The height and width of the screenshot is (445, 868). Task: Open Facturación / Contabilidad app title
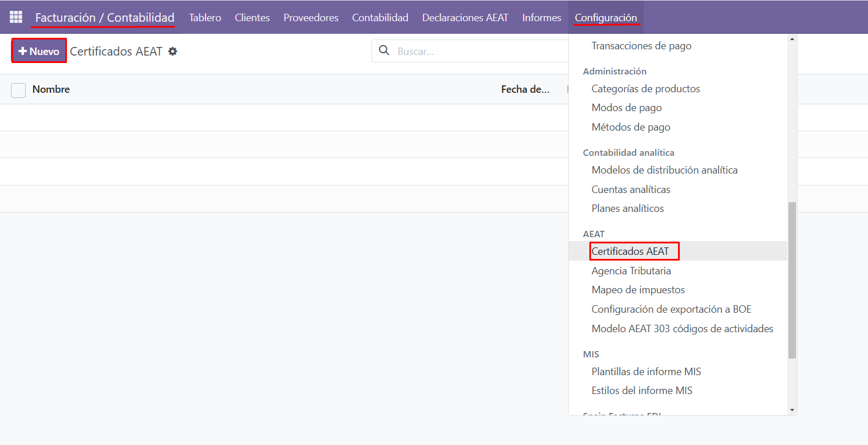coord(105,17)
